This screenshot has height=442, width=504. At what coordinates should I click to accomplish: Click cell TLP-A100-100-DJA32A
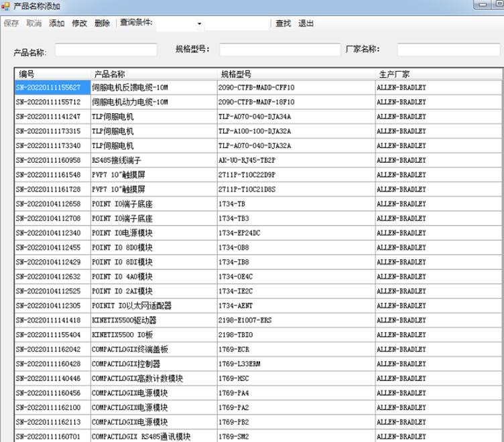[296, 131]
